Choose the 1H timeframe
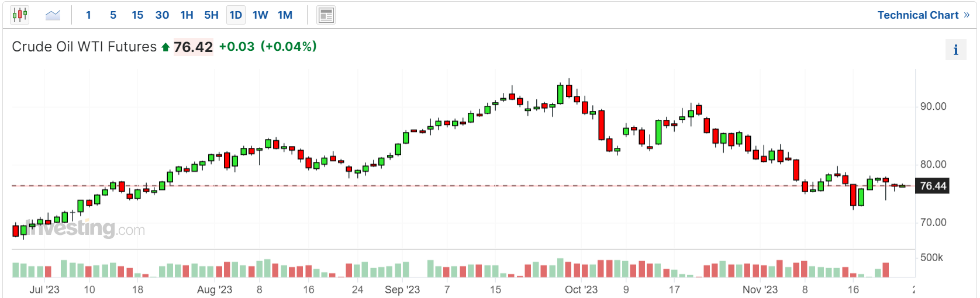The height and width of the screenshot is (298, 980). tap(187, 15)
